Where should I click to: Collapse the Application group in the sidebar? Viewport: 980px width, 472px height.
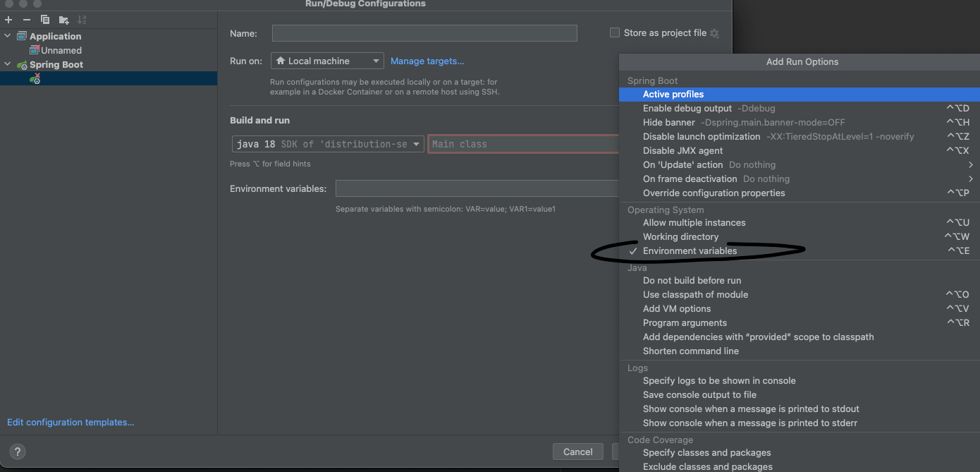[x=7, y=36]
